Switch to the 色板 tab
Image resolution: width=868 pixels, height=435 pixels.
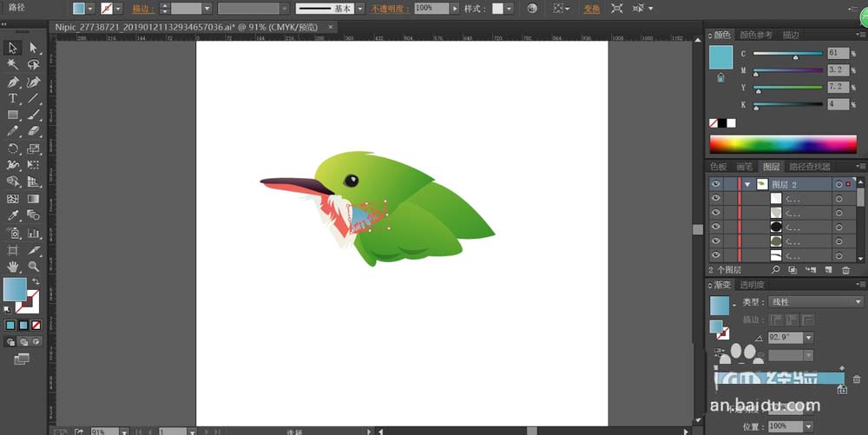point(719,167)
